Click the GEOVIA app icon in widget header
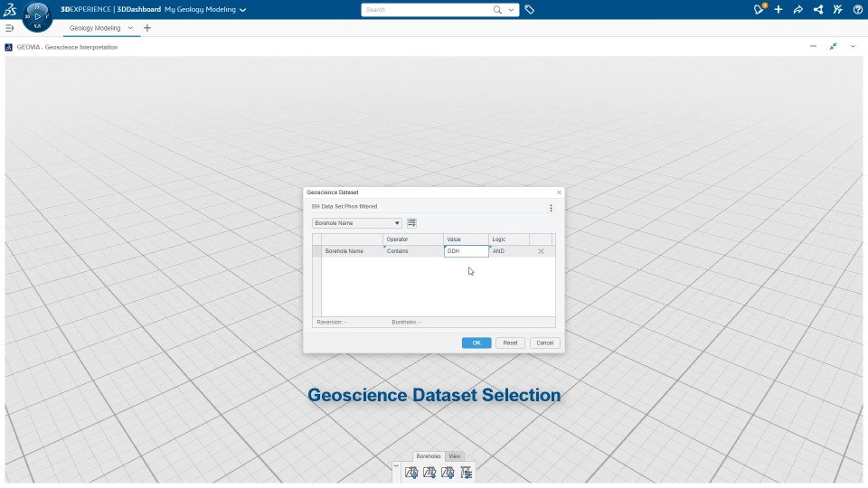The height and width of the screenshot is (488, 868). point(8,47)
